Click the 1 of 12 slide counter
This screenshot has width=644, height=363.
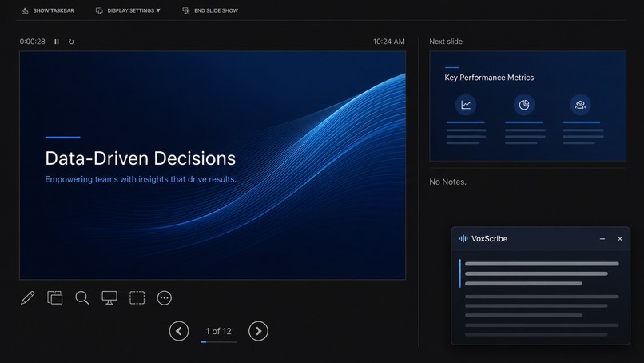218,331
